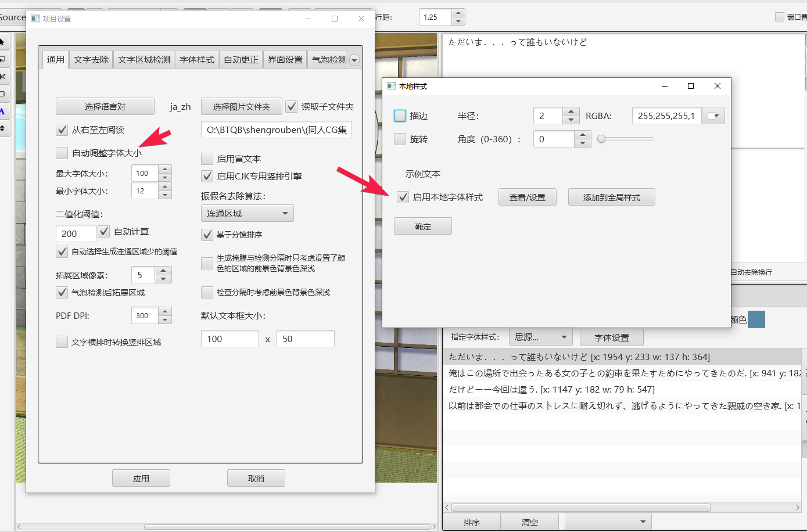Switch to the 文字去除 tab
Viewport: 807px width, 532px height.
(x=91, y=59)
